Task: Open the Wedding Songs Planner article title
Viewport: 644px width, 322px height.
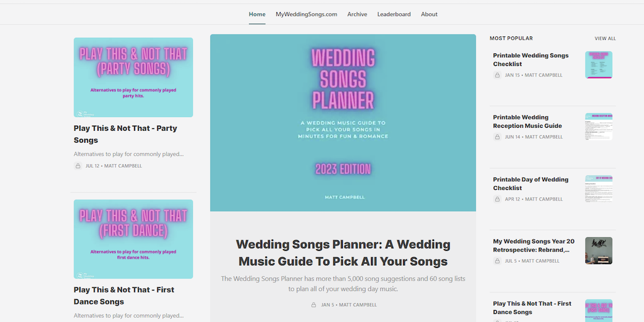Action: 343,253
